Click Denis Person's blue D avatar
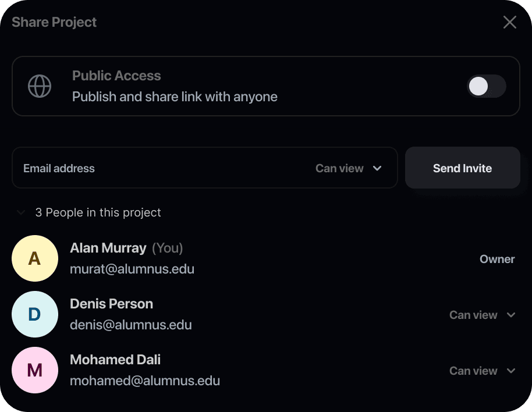The width and height of the screenshot is (532, 412). click(35, 314)
